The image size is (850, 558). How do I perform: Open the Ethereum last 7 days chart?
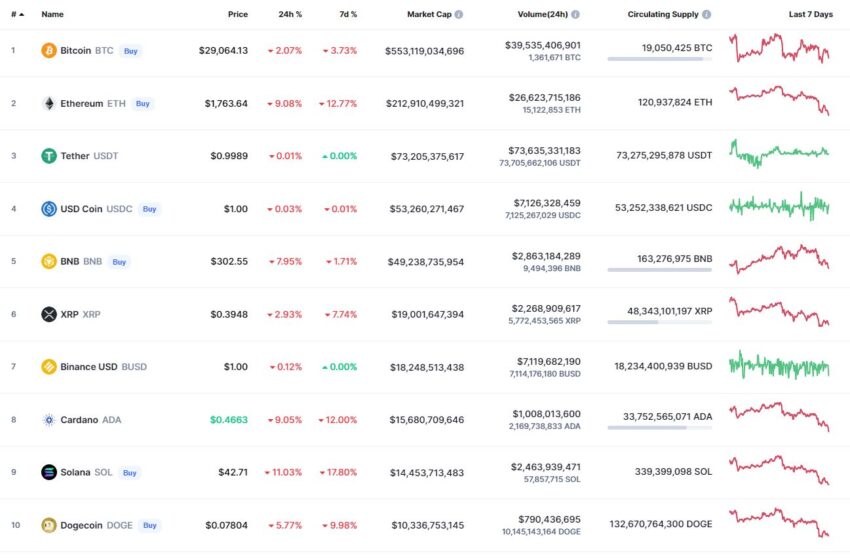tap(779, 100)
